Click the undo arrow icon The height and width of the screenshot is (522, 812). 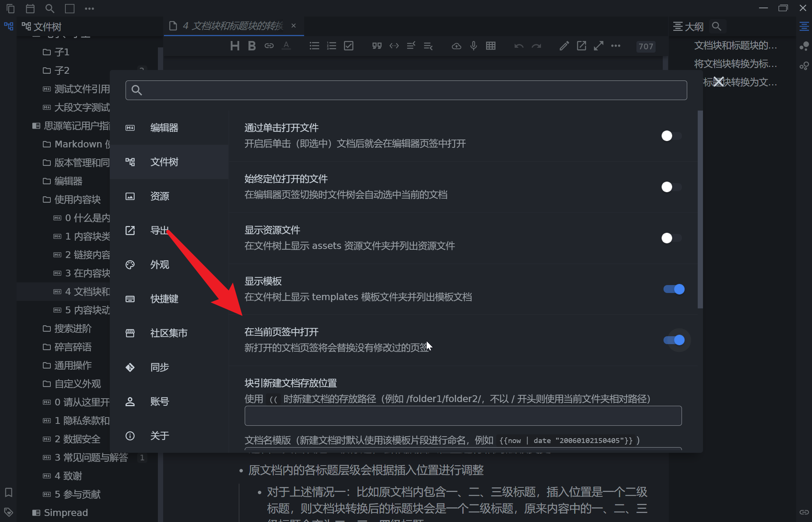coord(519,46)
